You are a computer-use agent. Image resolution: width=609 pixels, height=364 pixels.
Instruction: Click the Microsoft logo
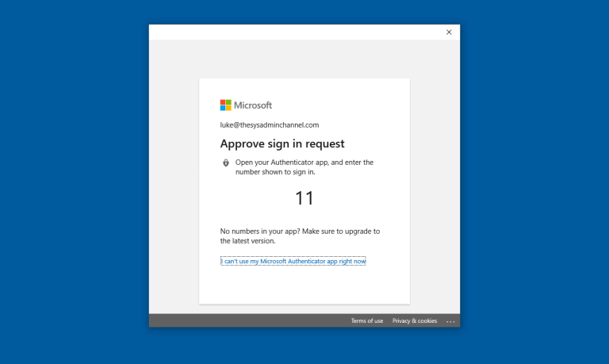pos(246,105)
